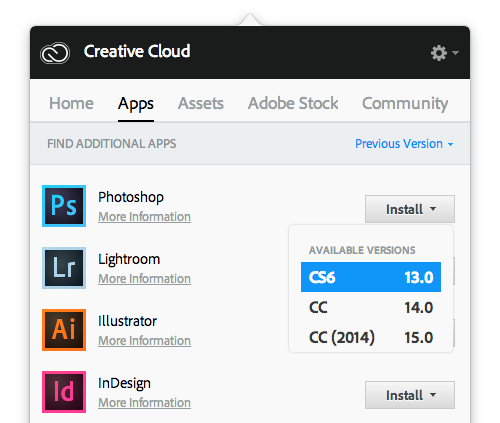Screen dimensions: 500x423
Task: Open InDesign's Install dropdown button
Action: (x=410, y=395)
